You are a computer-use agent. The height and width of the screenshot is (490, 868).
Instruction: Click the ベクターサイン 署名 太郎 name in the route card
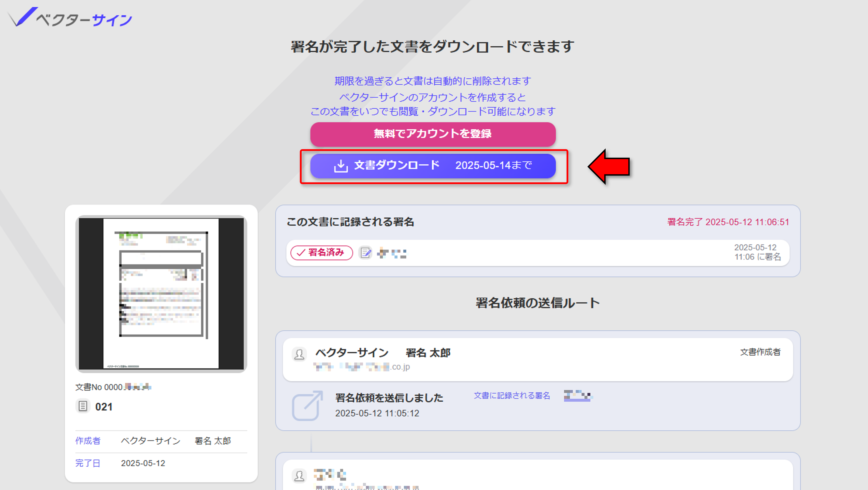(x=383, y=353)
